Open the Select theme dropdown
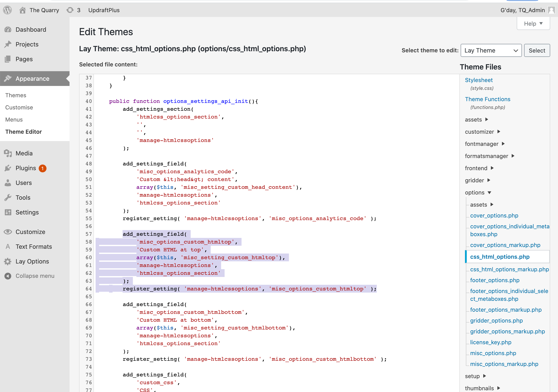 coord(491,51)
